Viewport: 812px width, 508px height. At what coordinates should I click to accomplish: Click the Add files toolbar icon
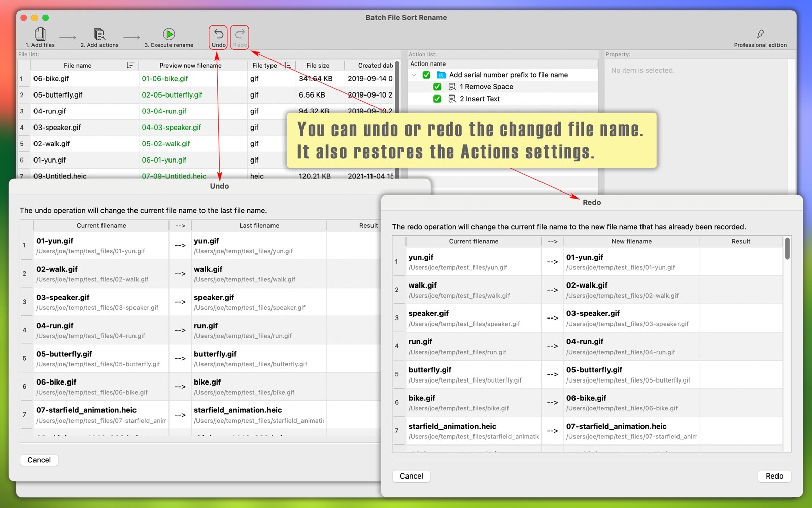pyautogui.click(x=40, y=35)
